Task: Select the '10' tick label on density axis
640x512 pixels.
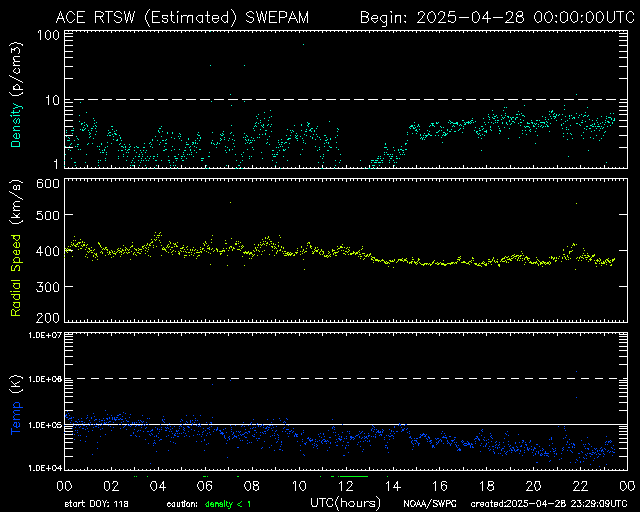Action: 53,100
